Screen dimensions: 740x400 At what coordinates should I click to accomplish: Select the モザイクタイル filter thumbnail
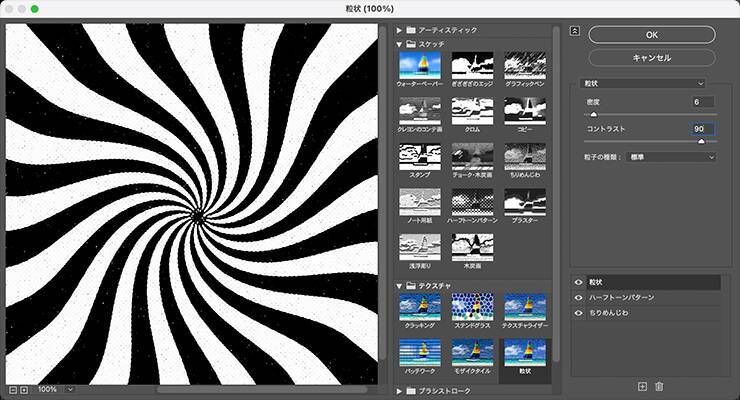click(472, 355)
